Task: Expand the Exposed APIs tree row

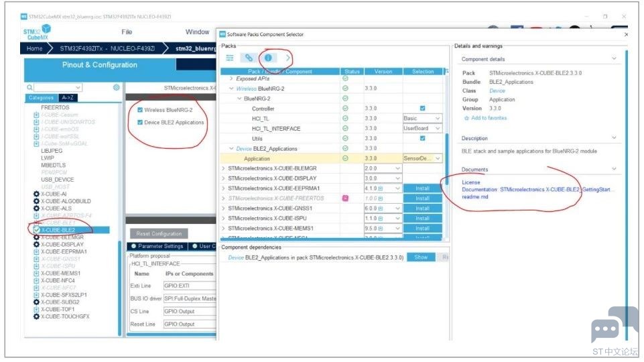Action: click(231, 78)
